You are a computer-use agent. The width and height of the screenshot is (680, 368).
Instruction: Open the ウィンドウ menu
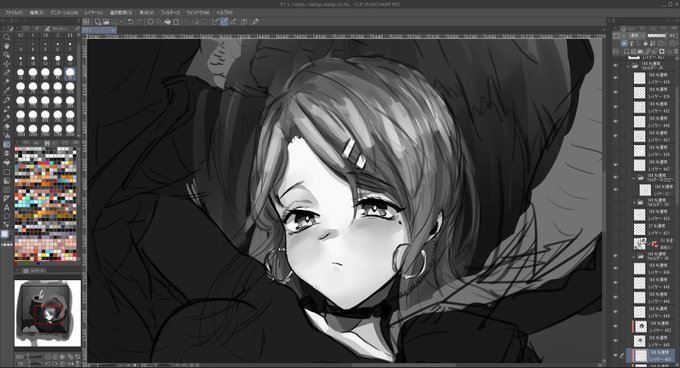tap(197, 13)
